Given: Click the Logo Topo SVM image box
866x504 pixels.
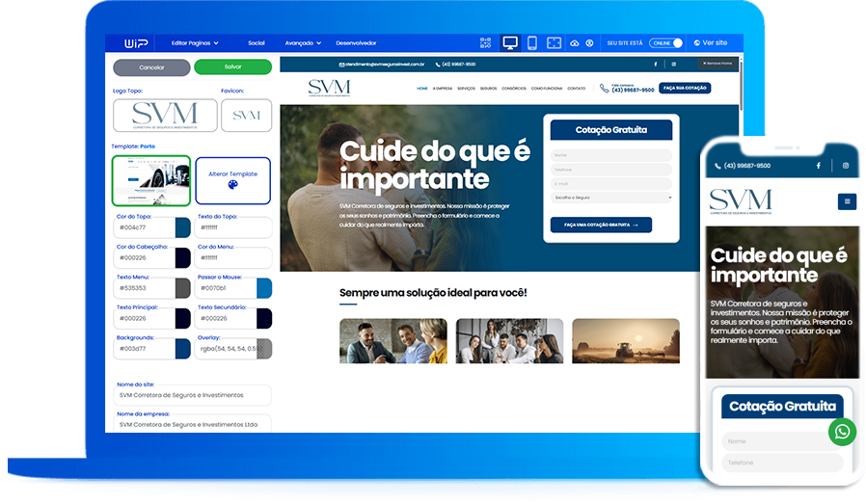Looking at the screenshot, I should pos(165,116).
